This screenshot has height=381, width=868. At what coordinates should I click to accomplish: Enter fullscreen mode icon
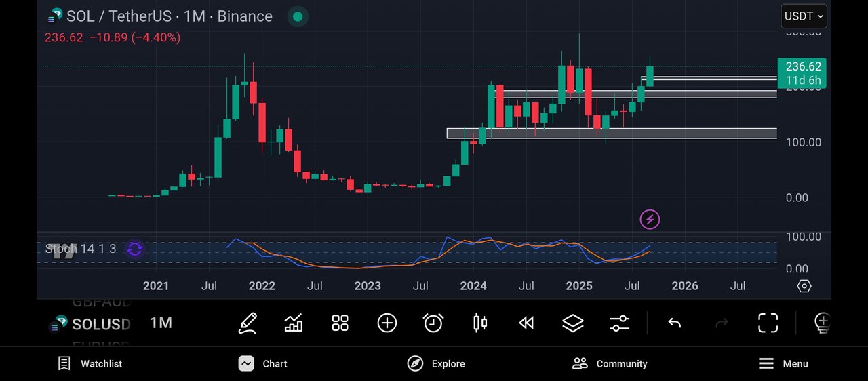(768, 323)
